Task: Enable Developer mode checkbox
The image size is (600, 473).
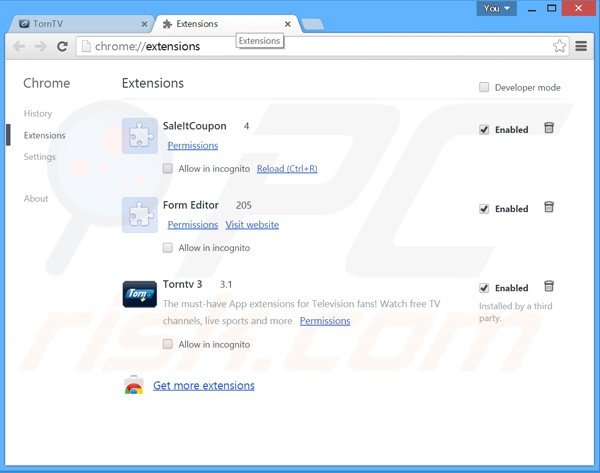Action: coord(485,87)
